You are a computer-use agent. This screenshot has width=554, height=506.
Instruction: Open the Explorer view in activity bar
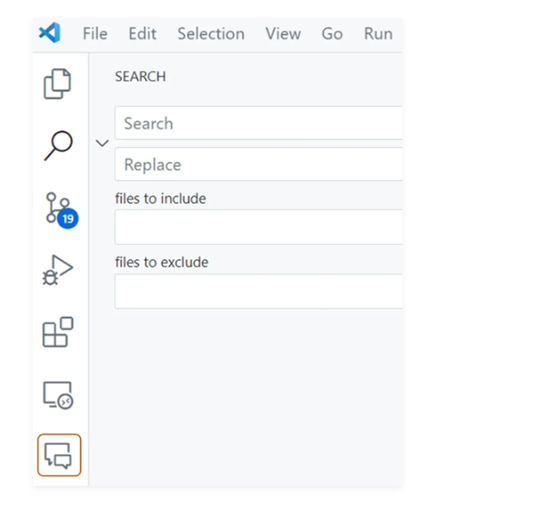[57, 84]
